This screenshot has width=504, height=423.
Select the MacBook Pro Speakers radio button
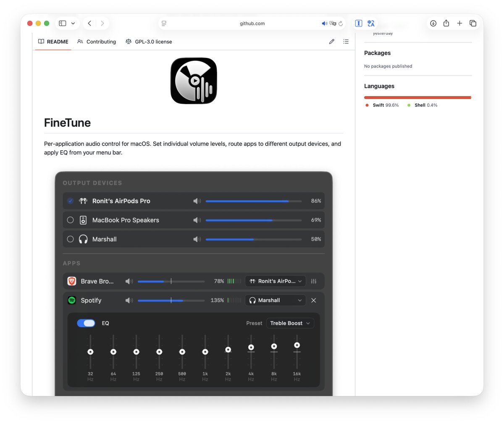tap(70, 220)
